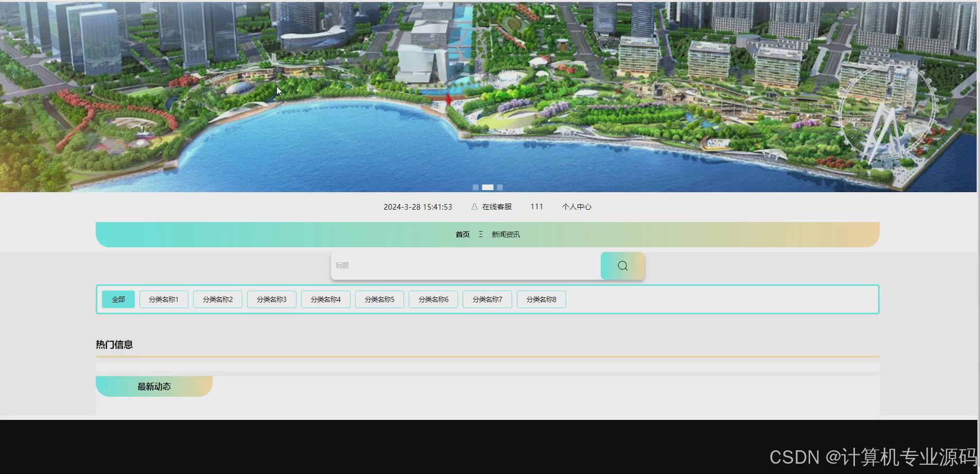Open 个人中心 from the top bar

click(576, 207)
